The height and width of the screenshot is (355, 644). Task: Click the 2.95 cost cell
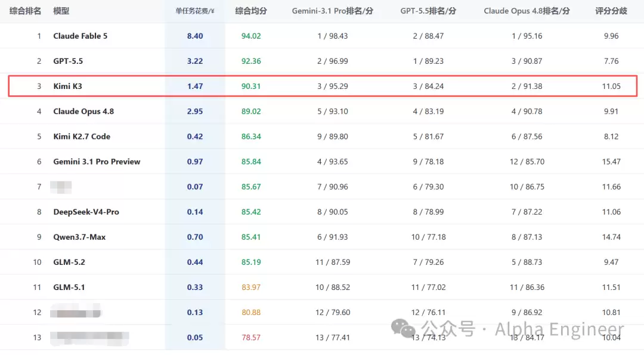click(x=194, y=112)
